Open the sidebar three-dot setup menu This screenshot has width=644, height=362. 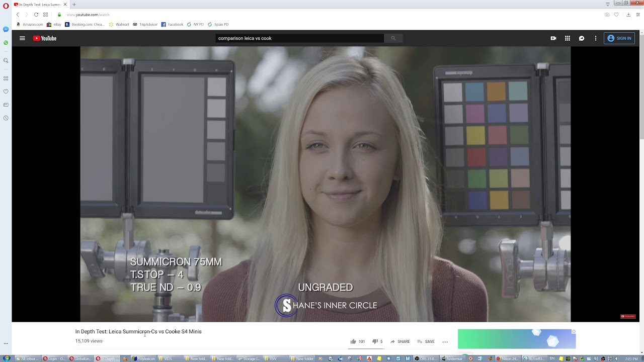(6, 343)
